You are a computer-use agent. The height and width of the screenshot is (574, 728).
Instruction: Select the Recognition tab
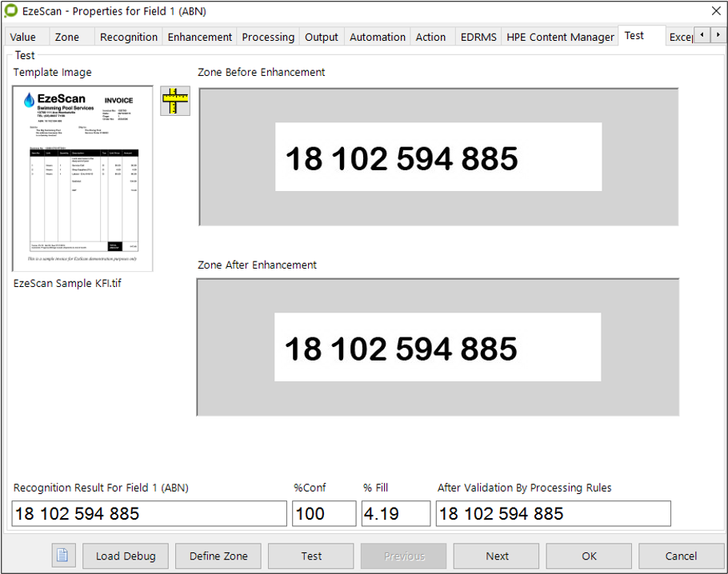coord(129,37)
